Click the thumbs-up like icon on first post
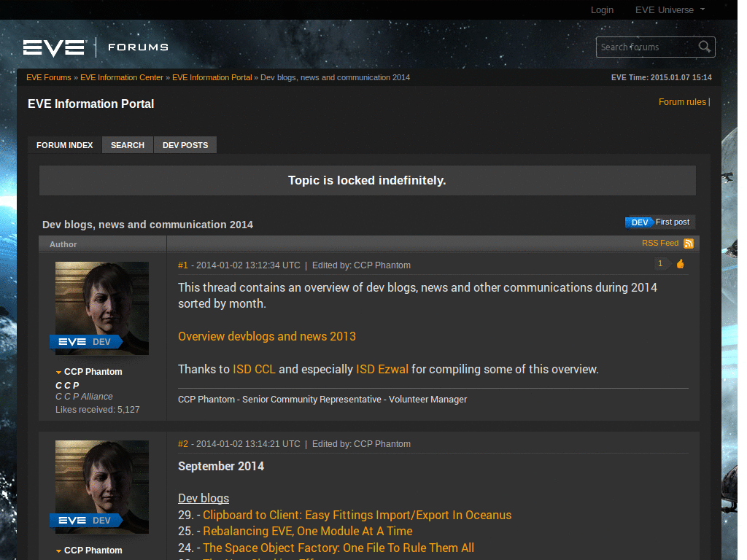 (x=680, y=263)
